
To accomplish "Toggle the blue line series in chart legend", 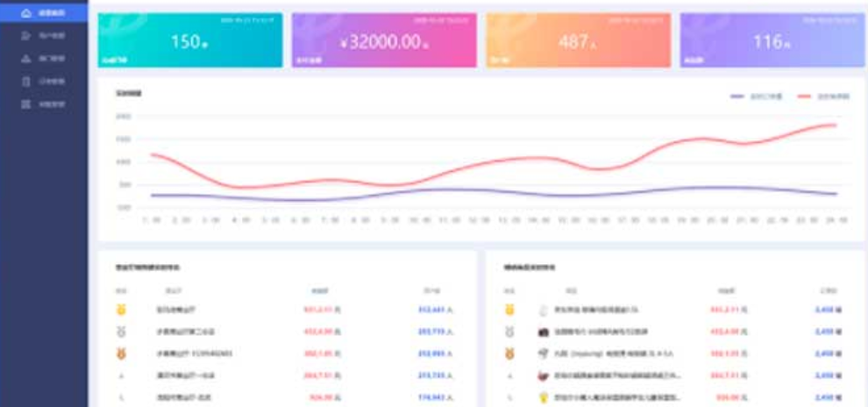I will coord(755,96).
